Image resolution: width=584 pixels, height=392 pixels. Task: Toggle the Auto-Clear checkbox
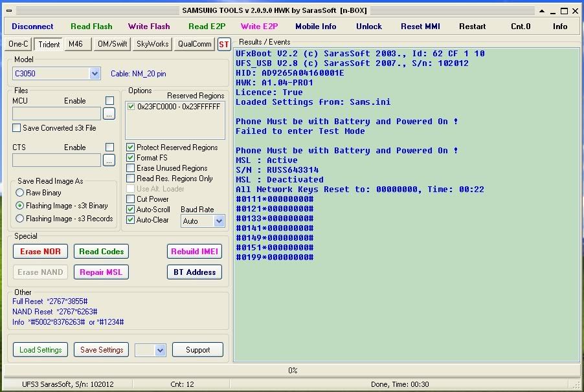pos(130,220)
